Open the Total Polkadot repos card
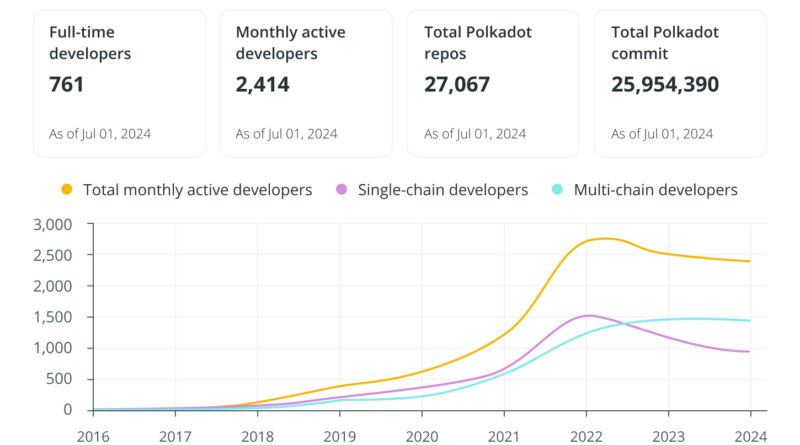Image resolution: width=800 pixels, height=445 pixels. coord(493,83)
